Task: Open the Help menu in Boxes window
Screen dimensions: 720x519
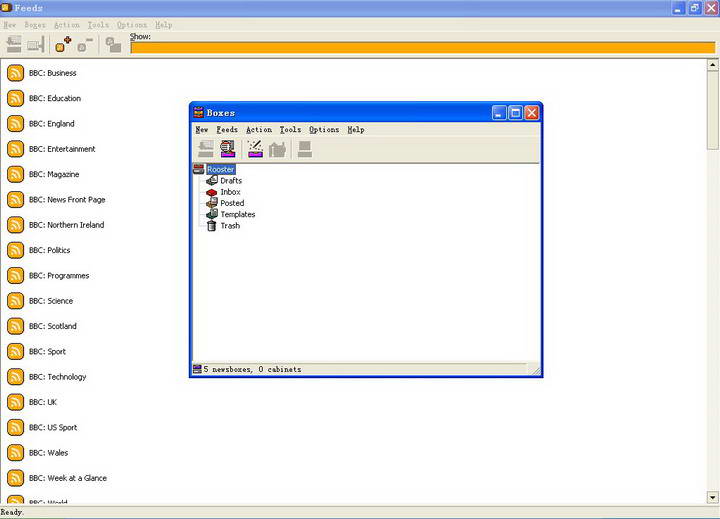Action: point(356,130)
